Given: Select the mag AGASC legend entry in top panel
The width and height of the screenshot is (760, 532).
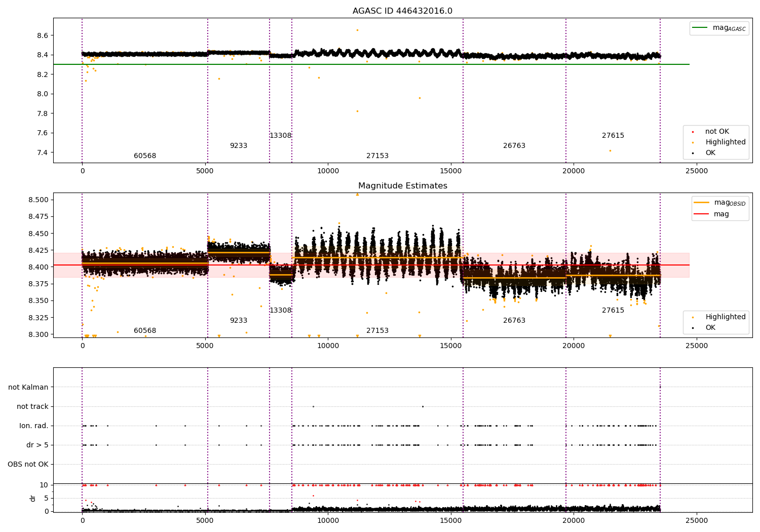Looking at the screenshot, I should point(719,28).
